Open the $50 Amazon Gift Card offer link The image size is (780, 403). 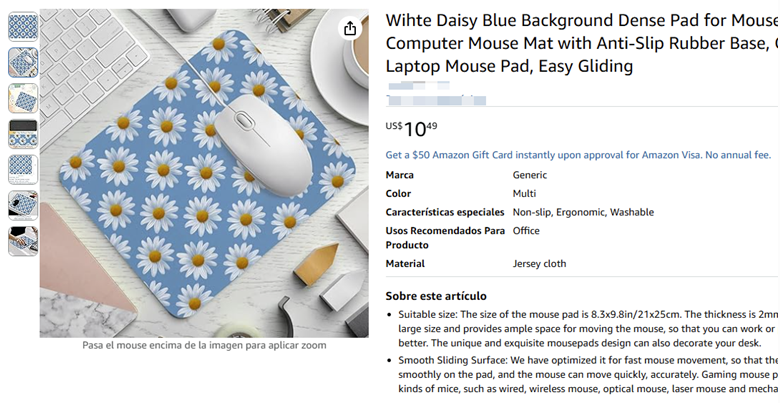[x=578, y=155]
